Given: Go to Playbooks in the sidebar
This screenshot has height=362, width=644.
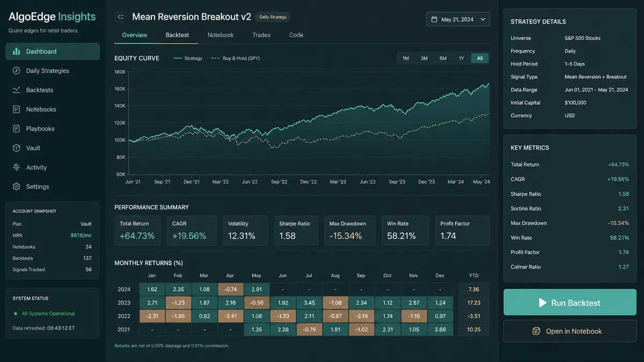Looking at the screenshot, I should [x=53, y=129].
